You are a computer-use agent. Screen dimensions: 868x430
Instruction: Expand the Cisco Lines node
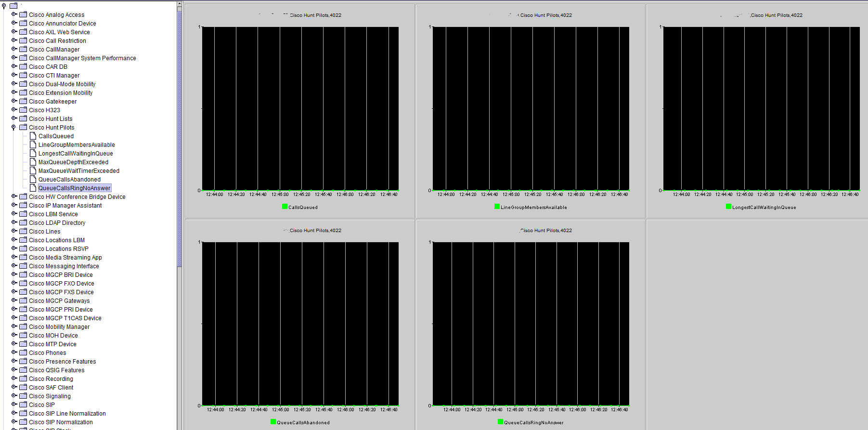[14, 231]
